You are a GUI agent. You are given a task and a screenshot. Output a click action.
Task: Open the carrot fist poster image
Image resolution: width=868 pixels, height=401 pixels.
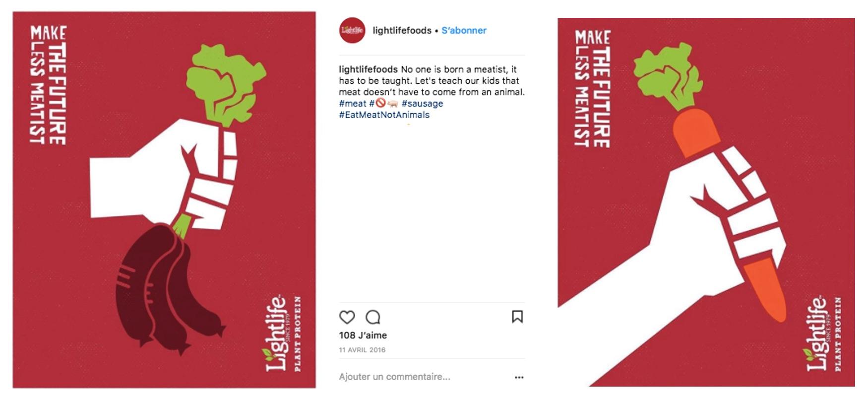point(706,202)
